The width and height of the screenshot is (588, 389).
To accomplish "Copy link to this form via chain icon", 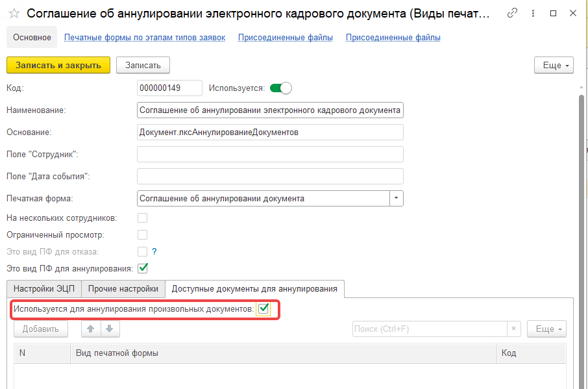I will pos(512,13).
